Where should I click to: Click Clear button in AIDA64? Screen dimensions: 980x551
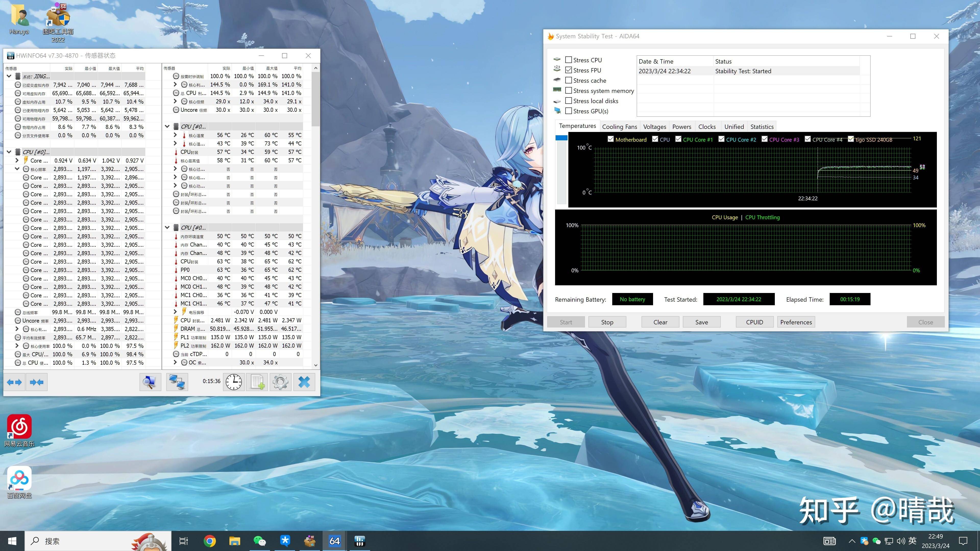pos(660,322)
